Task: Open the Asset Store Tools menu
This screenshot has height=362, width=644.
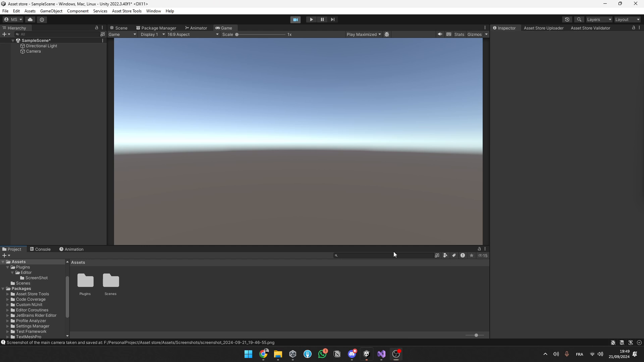Action: pos(127,11)
